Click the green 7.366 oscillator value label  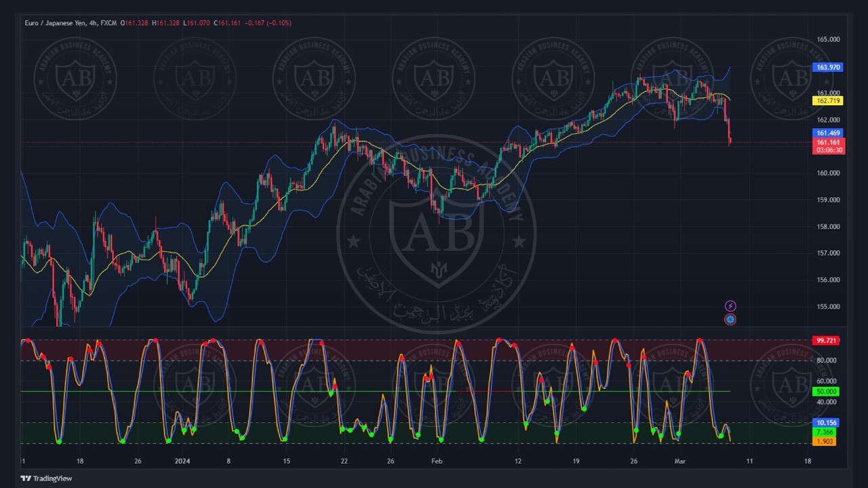tap(825, 432)
